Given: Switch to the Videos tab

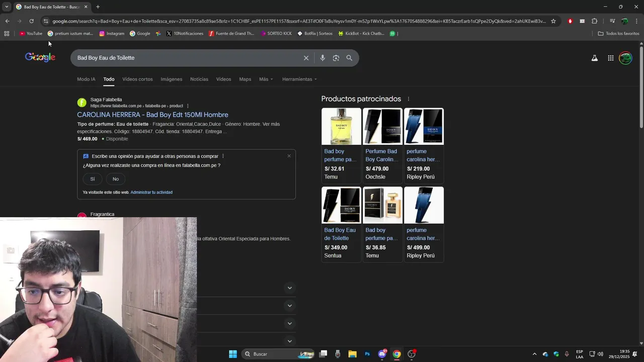Looking at the screenshot, I should click(223, 79).
